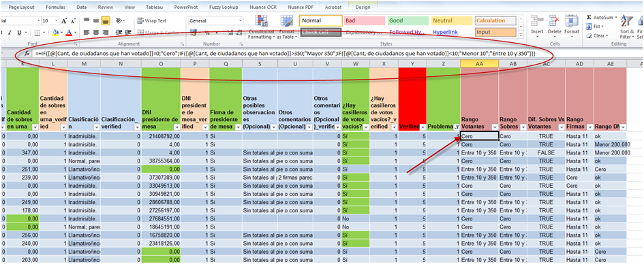644x264 pixels.
Task: Open filter dropdown for DNI presidente de mesa
Action: point(177,127)
